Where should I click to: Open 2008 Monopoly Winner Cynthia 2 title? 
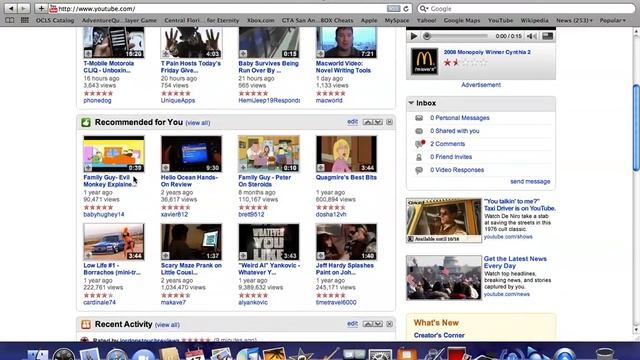[x=487, y=52]
